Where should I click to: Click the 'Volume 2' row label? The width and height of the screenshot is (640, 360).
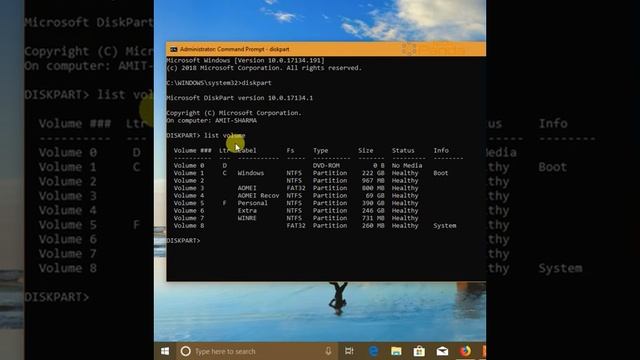pos(189,180)
